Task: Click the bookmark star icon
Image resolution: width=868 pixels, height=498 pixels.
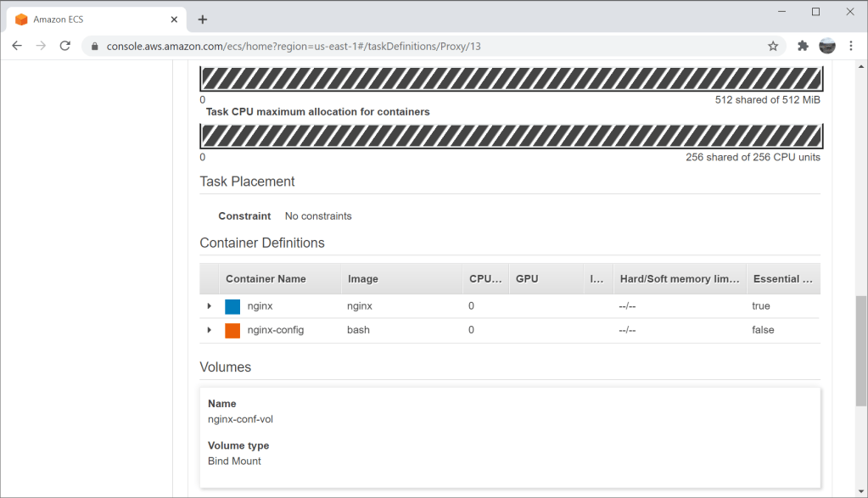Action: tap(773, 46)
